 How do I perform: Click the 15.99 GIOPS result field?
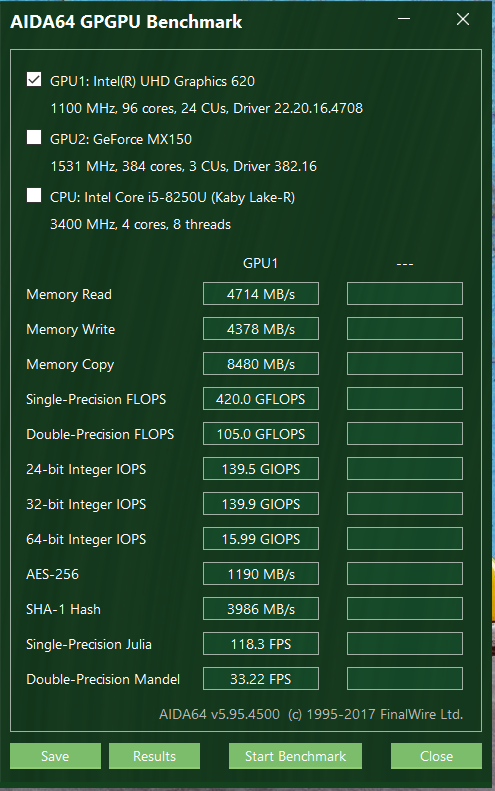coord(261,539)
